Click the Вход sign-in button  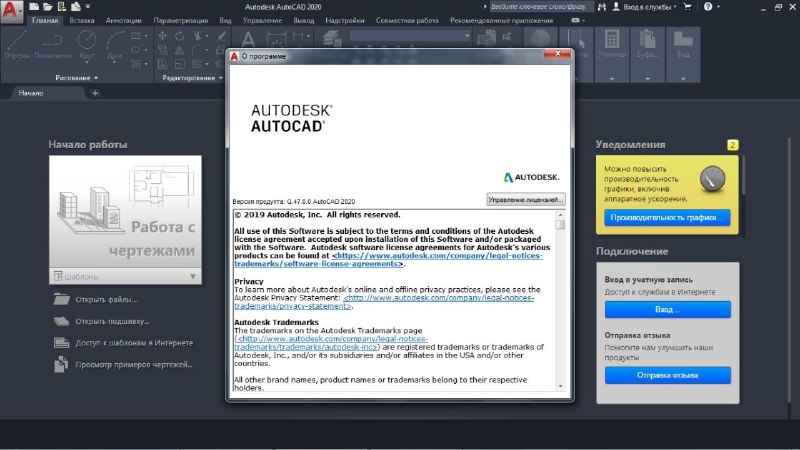[667, 309]
